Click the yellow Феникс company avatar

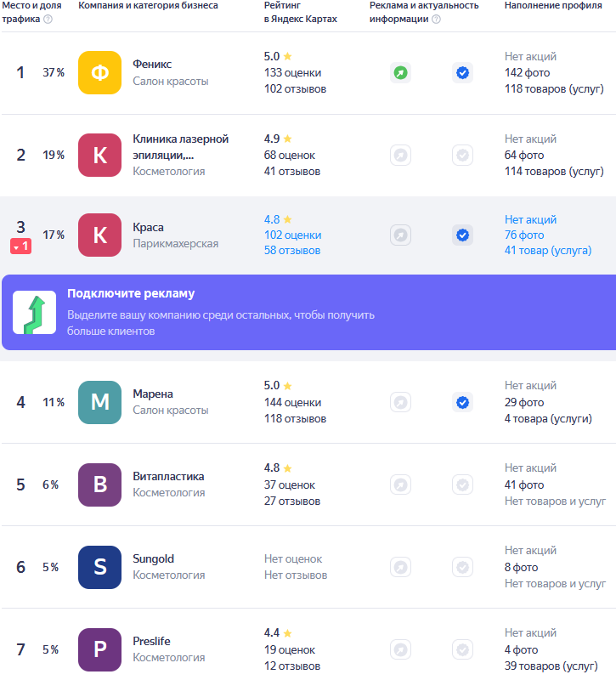click(x=99, y=72)
